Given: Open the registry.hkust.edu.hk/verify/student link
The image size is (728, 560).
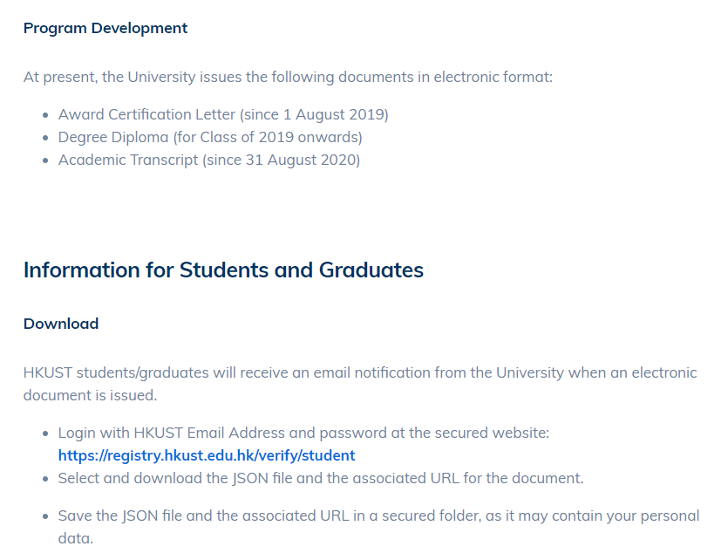Looking at the screenshot, I should pyautogui.click(x=207, y=455).
